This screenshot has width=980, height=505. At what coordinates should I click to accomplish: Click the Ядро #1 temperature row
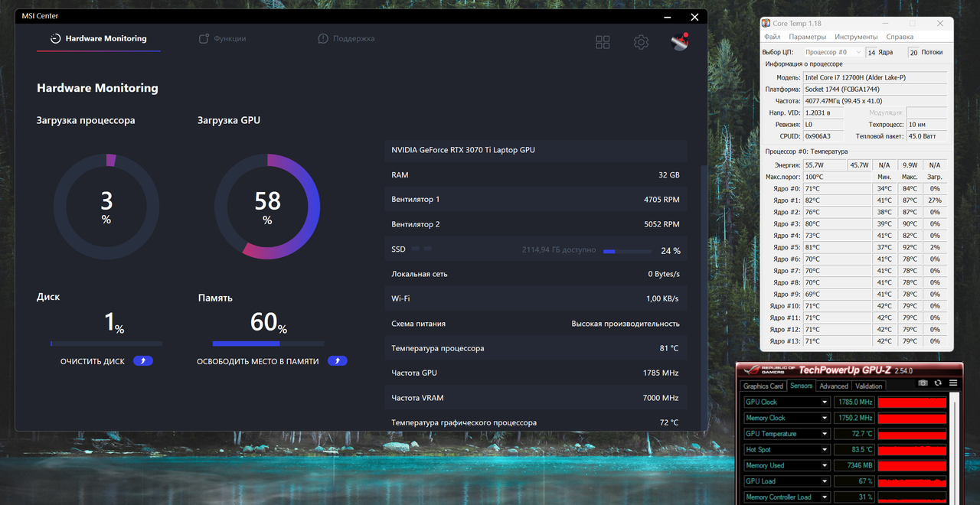855,200
